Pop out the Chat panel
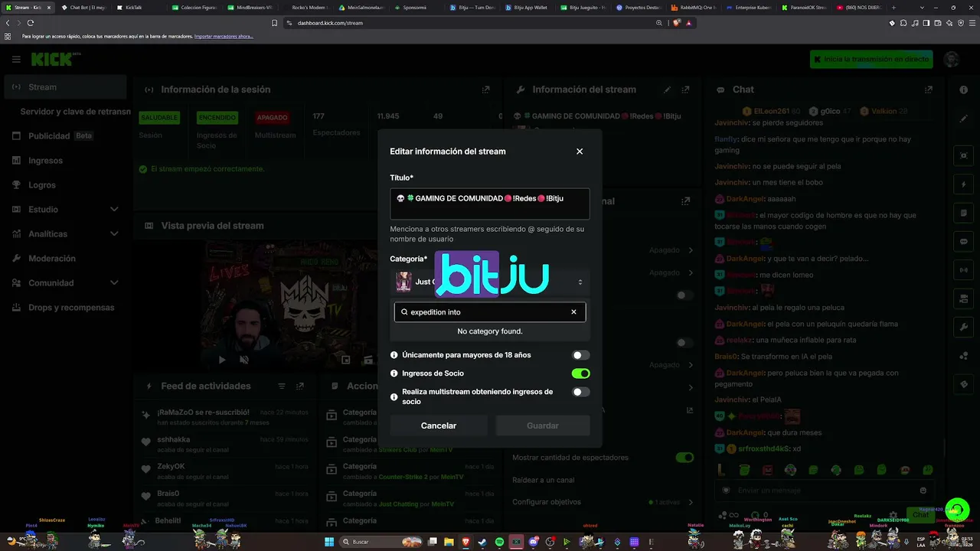Viewport: 980px width, 551px height. coord(929,90)
